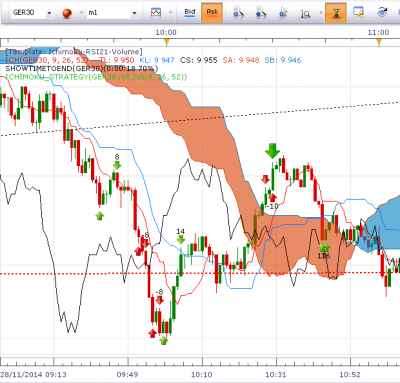Click the 10:31 time axis label
This screenshot has height=383, width=400.
(276, 375)
